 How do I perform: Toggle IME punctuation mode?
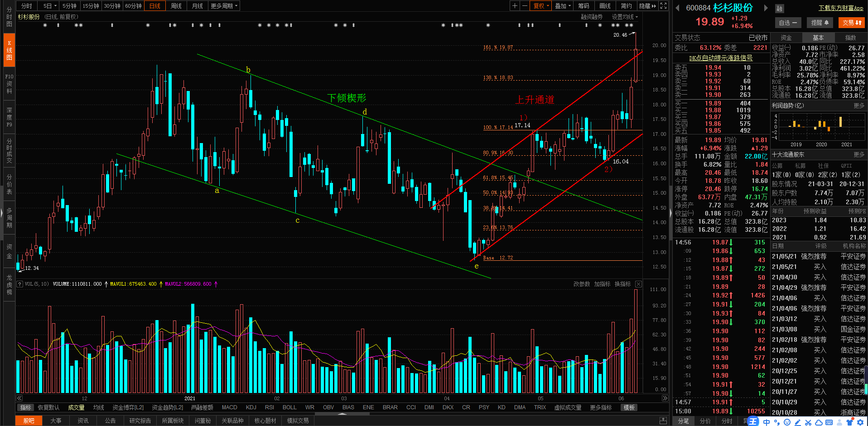tap(776, 422)
